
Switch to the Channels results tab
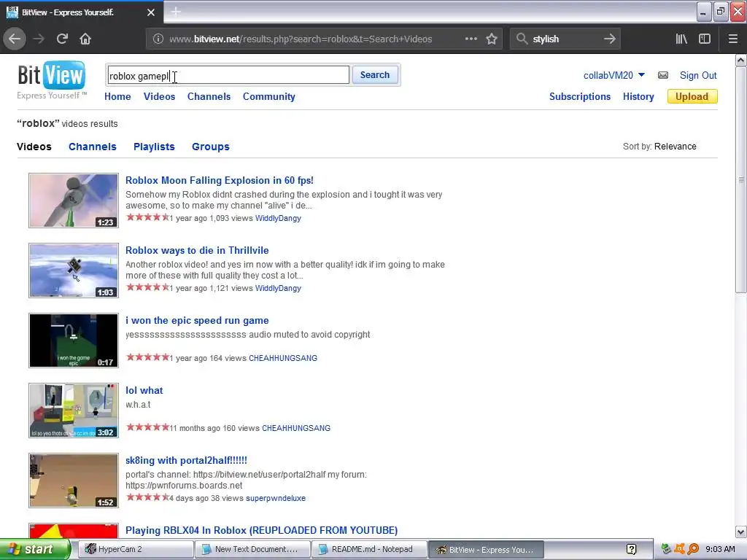pos(93,147)
